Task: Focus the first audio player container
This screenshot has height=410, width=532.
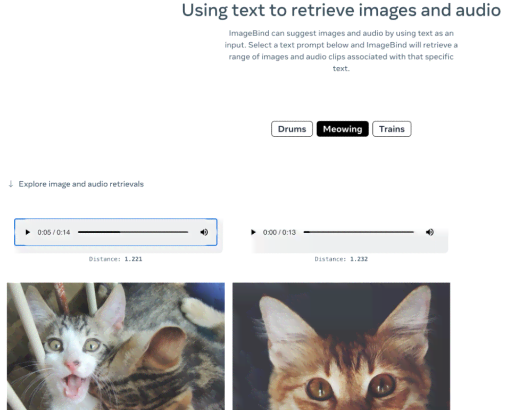Action: 115,232
